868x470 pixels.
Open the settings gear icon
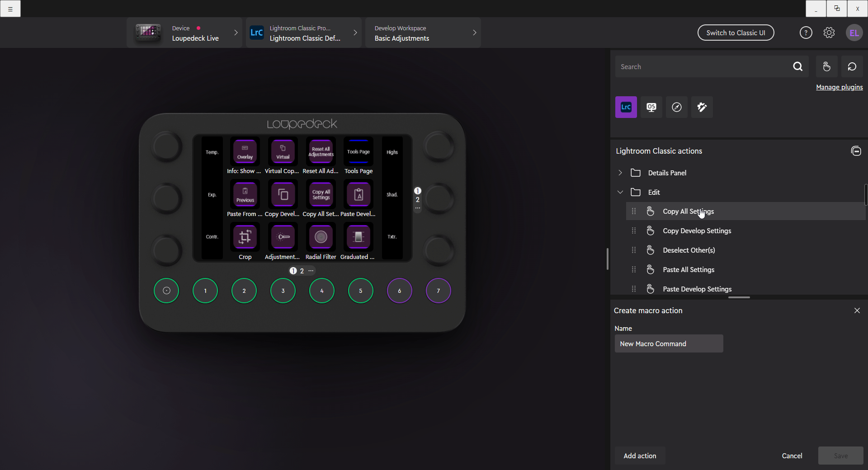click(829, 33)
